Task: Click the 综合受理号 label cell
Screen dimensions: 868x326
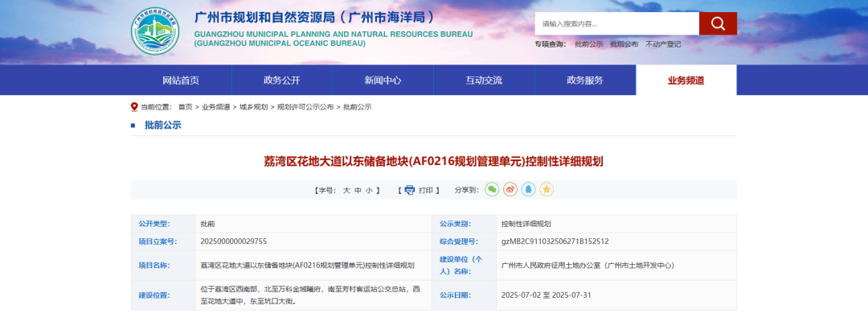Action: pyautogui.click(x=464, y=241)
